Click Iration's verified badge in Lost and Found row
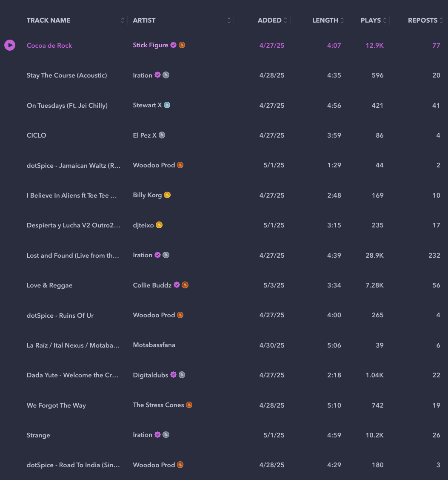 (157, 255)
